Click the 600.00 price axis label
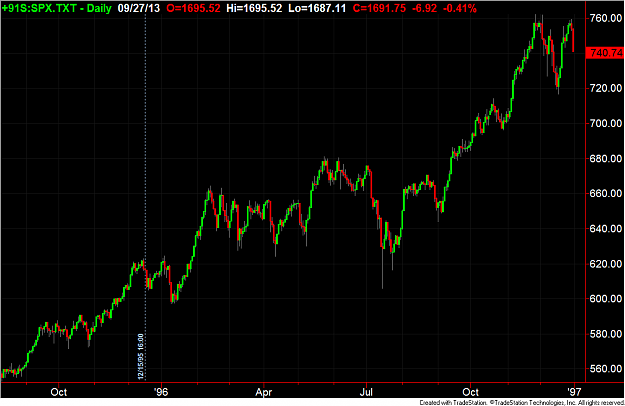This screenshot has height=406, width=625. coord(606,299)
